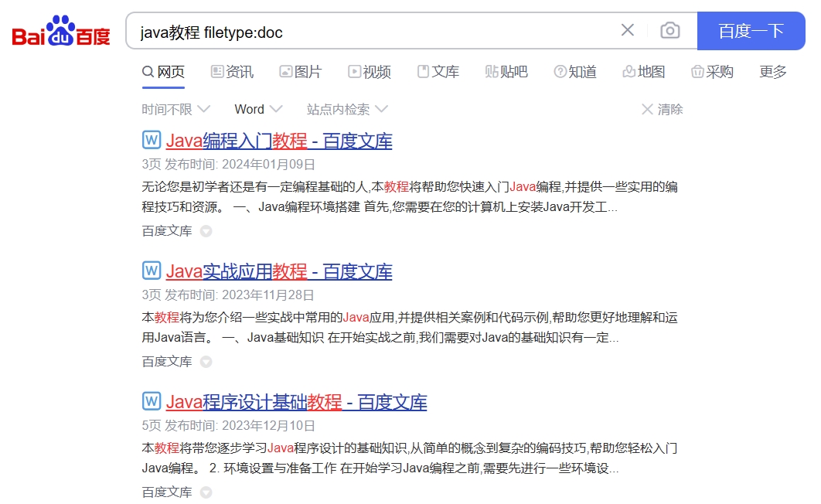Expand the 时间不限 filter dropdown
The width and height of the screenshot is (821, 504).
(x=175, y=109)
